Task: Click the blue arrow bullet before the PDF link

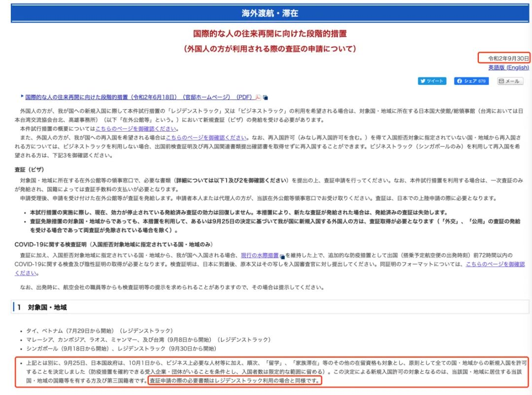Action: click(22, 97)
